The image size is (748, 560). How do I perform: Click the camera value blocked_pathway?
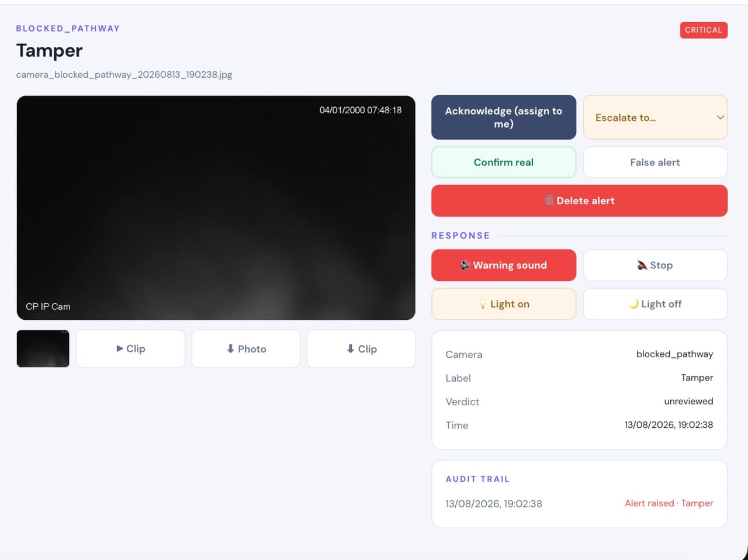click(x=674, y=354)
